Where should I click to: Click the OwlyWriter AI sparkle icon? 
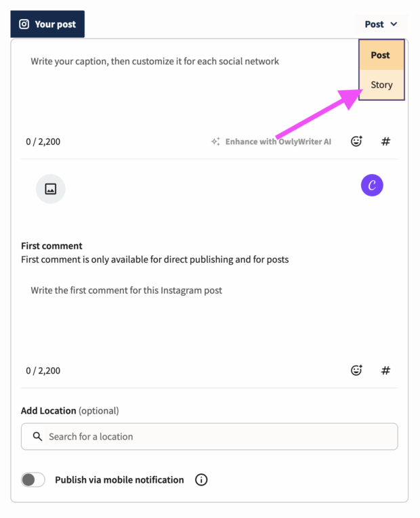point(215,142)
